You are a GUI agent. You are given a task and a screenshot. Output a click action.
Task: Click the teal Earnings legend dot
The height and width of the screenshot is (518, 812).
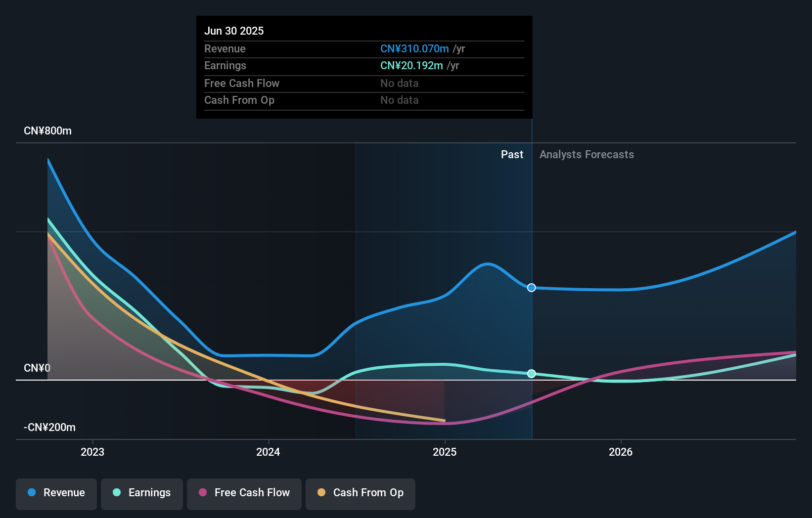[116, 493]
